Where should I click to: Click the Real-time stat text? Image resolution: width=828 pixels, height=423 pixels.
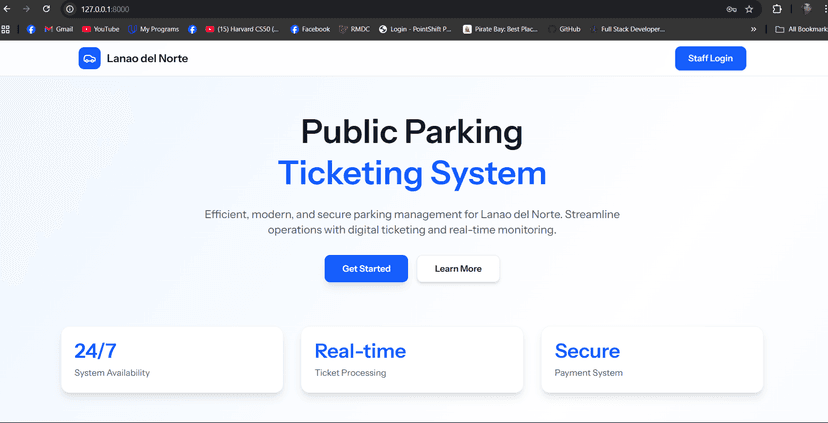click(x=360, y=351)
